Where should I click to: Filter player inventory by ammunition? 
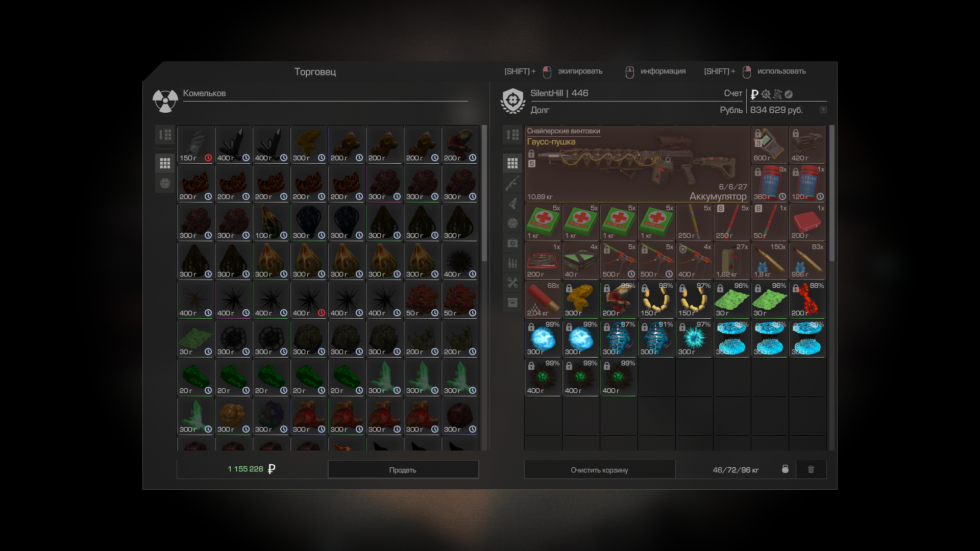pyautogui.click(x=512, y=263)
